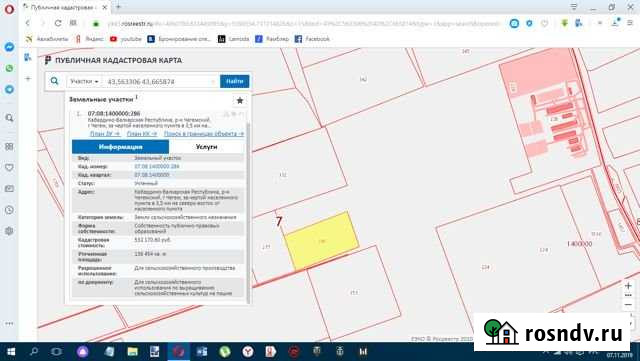Image resolution: width=640 pixels, height=361 pixels.
Task: Open the Opera main menu logo
Action: click(x=9, y=9)
